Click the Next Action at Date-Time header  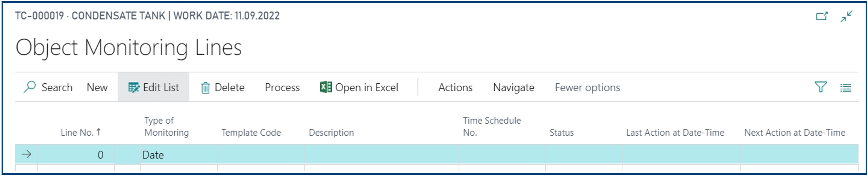pyautogui.click(x=795, y=133)
